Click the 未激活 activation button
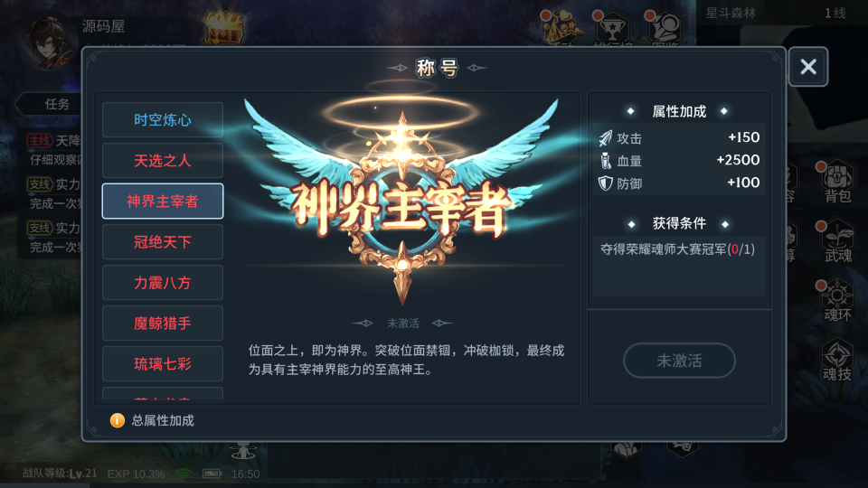 point(679,361)
